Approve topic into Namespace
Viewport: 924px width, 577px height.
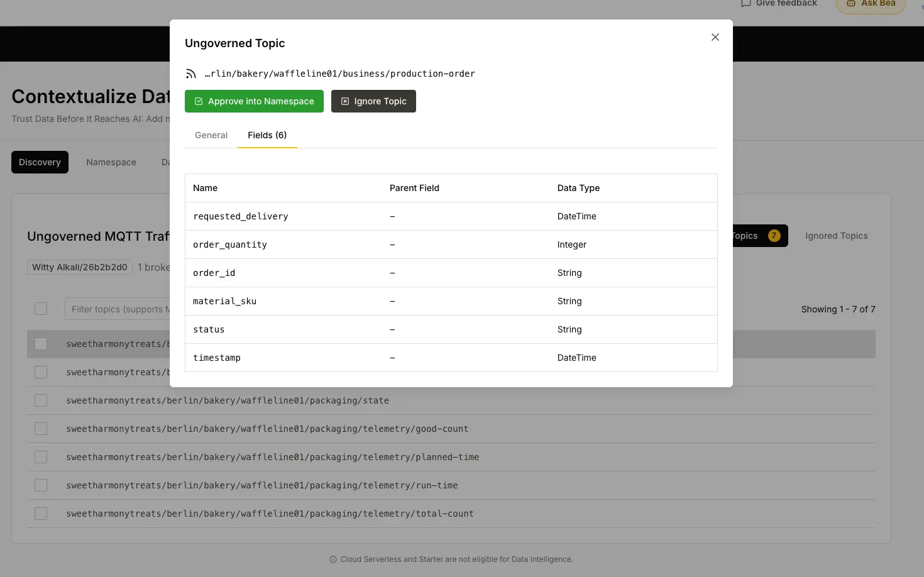click(x=254, y=101)
